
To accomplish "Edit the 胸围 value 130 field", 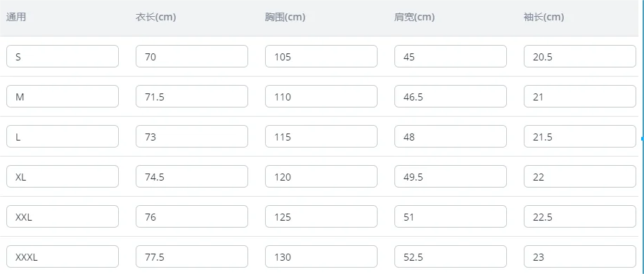I will click(x=321, y=256).
